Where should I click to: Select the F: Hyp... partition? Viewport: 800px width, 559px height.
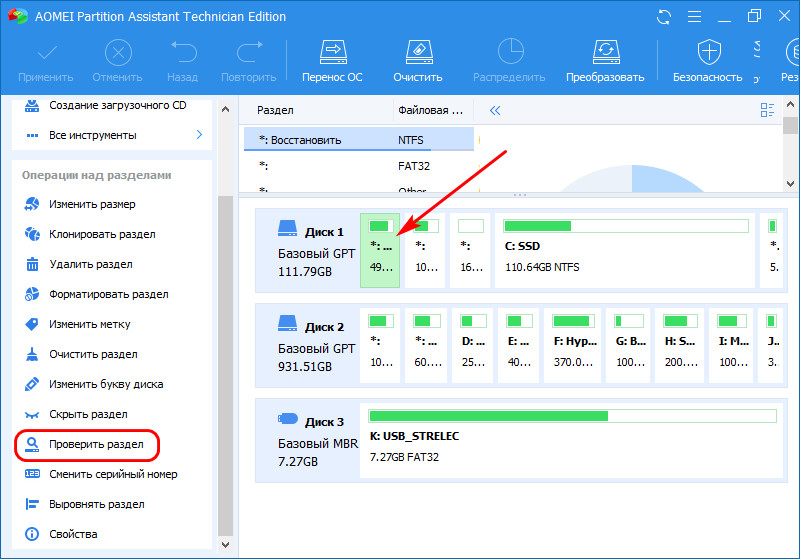[572, 345]
